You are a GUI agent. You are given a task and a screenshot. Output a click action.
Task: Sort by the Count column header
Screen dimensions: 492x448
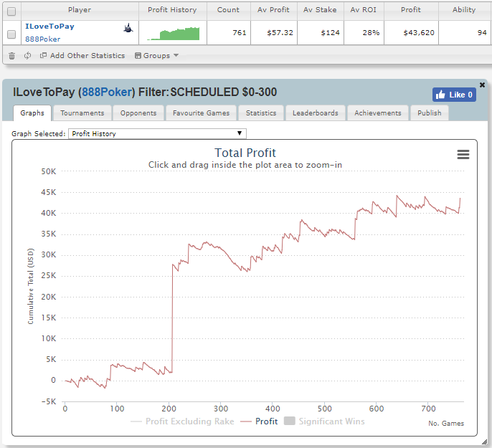click(x=228, y=10)
